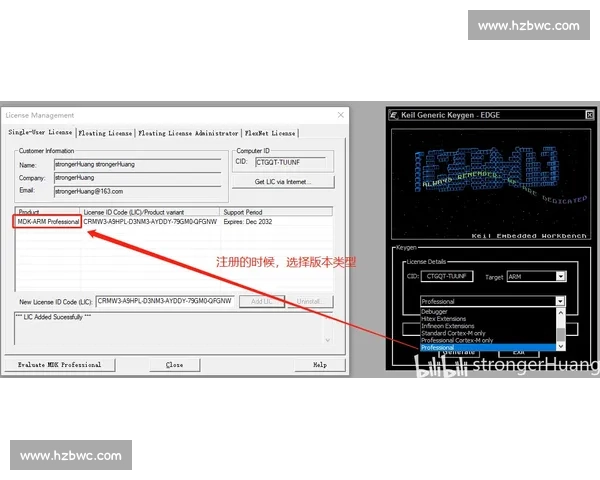Click the Close button in License Management
This screenshot has height=480, width=600.
[x=174, y=365]
